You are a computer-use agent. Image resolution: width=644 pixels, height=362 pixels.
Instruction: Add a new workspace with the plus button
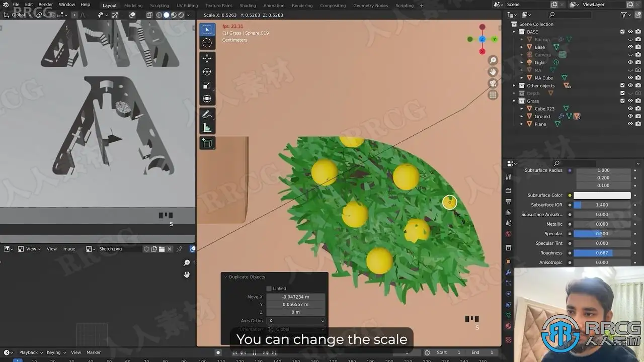[x=422, y=6]
